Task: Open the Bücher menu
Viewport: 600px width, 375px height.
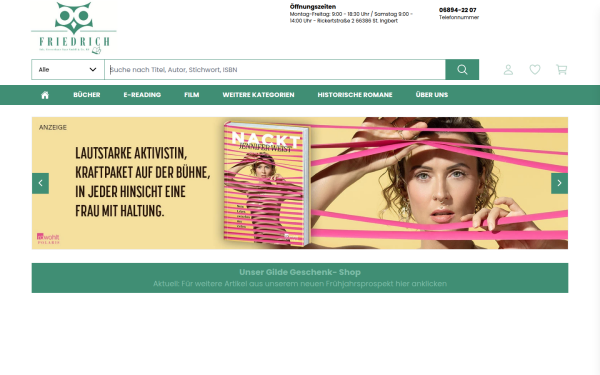Action: point(87,95)
